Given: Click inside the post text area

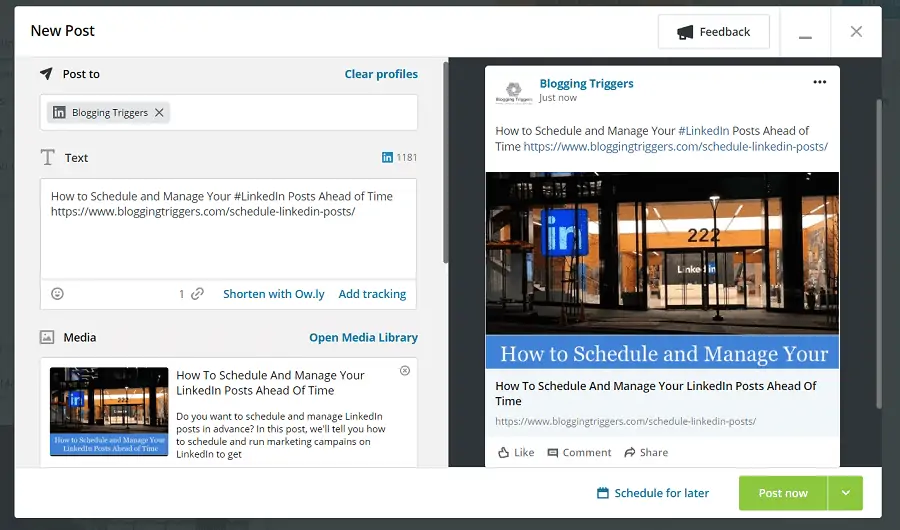Looking at the screenshot, I should click(x=228, y=229).
